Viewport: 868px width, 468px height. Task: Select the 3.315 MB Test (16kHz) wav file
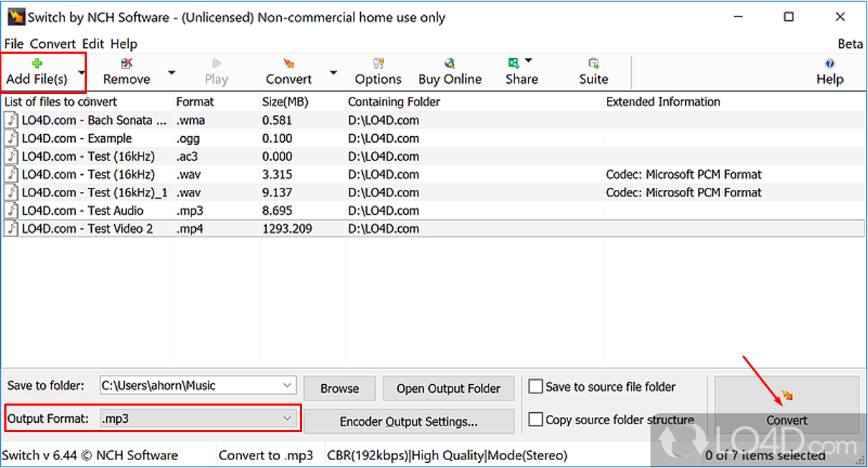click(433, 174)
